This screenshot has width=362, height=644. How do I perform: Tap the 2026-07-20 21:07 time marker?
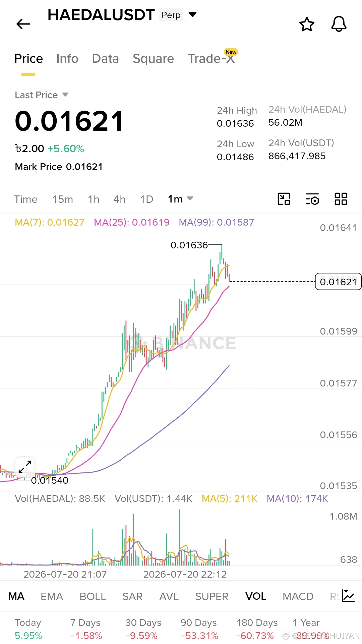[65, 574]
